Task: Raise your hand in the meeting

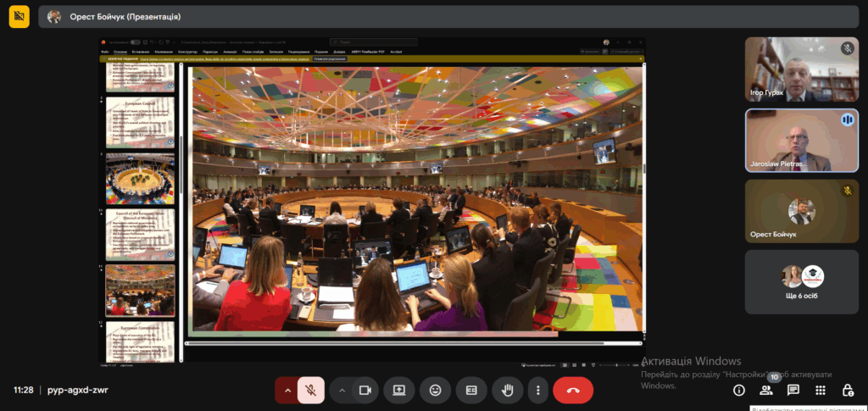Action: click(508, 390)
